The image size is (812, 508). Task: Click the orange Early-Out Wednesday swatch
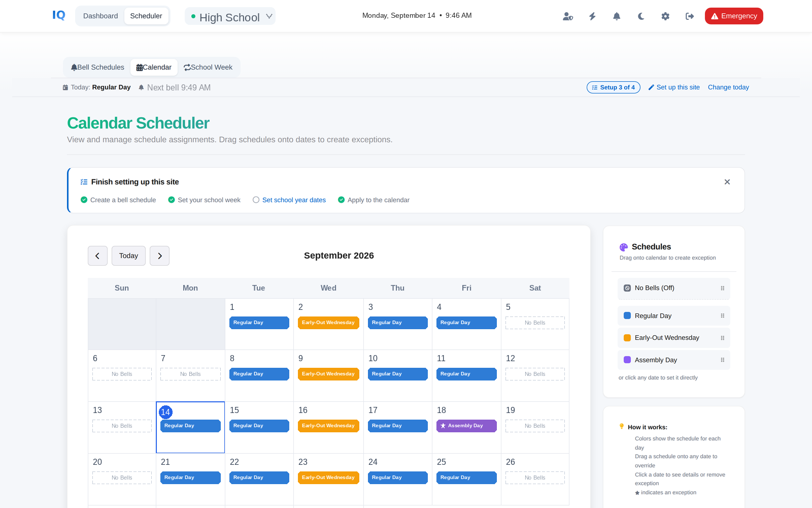(627, 338)
